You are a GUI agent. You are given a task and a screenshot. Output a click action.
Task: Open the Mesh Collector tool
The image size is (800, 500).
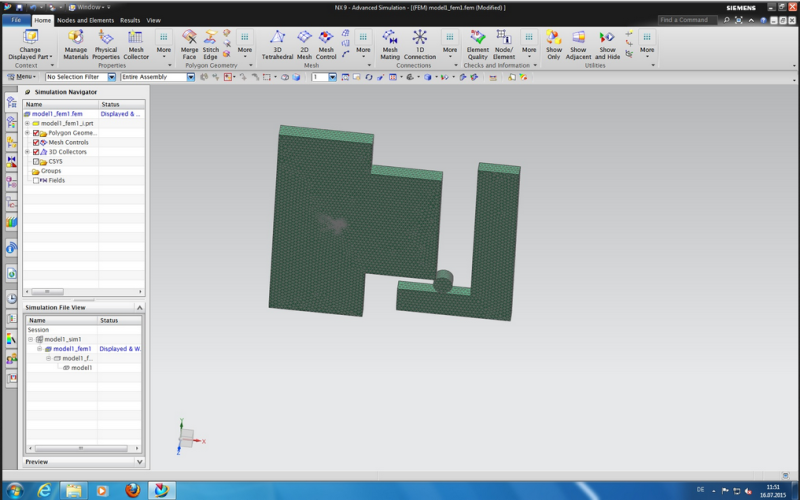click(136, 44)
